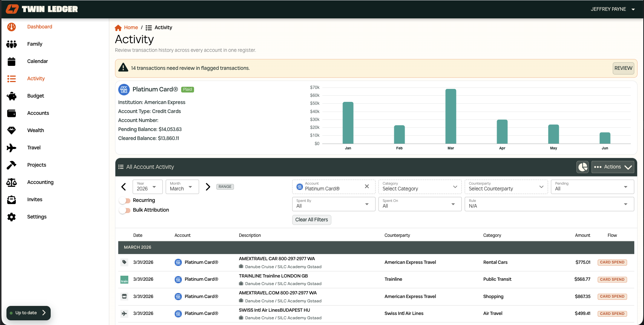Click the tag icon on AMEXTRAVEL CAR row
Image resolution: width=644 pixels, height=325 pixels.
pyautogui.click(x=124, y=262)
